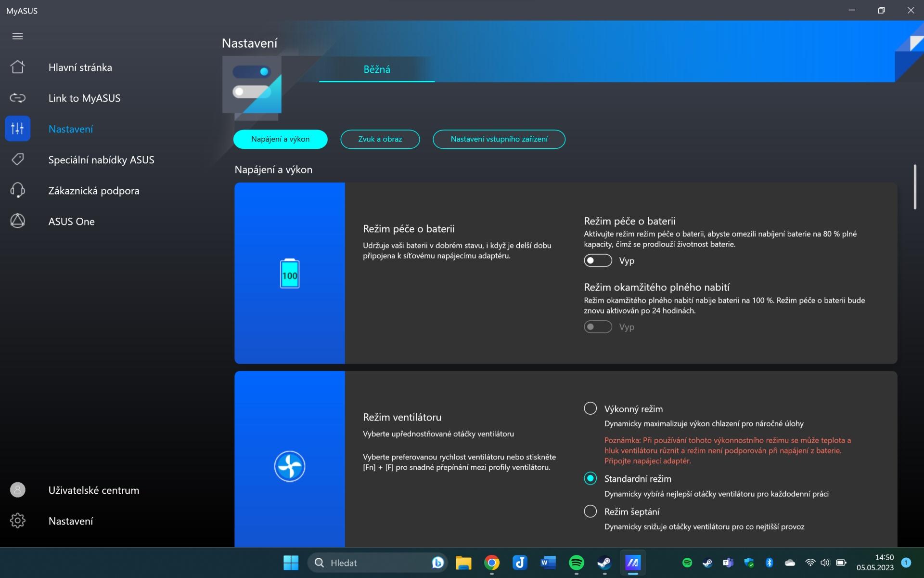Image resolution: width=924 pixels, height=578 pixels.
Task: Click the MyASUS taskbar icon
Action: coord(632,563)
